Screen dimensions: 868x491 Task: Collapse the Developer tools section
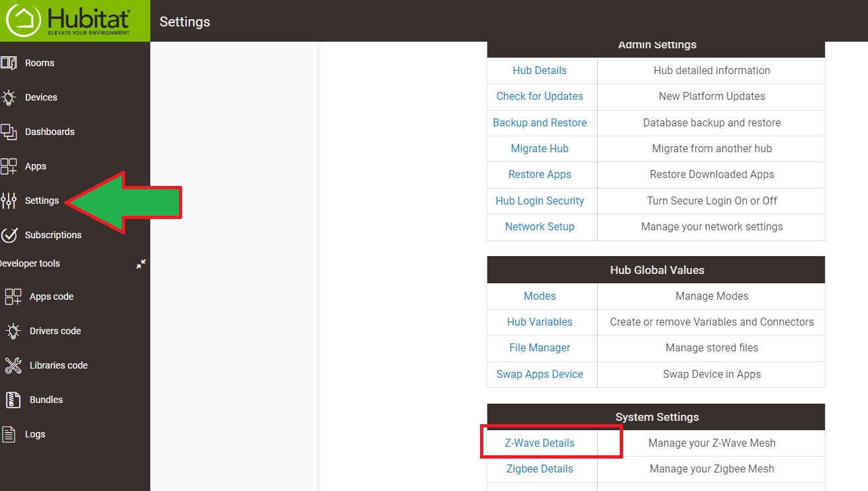coord(141,263)
